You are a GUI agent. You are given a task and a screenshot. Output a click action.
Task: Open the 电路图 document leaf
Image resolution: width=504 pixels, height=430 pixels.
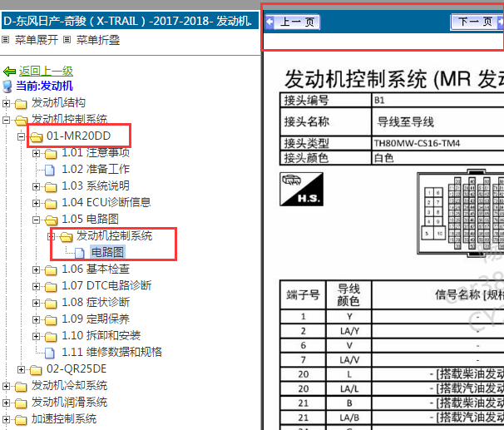(107, 252)
